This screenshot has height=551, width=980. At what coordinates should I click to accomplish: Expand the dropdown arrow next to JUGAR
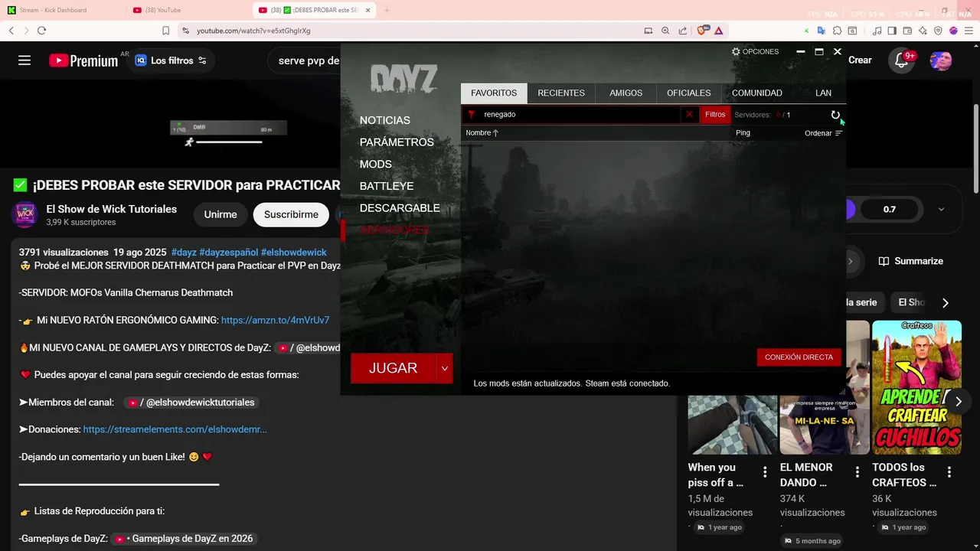444,368
